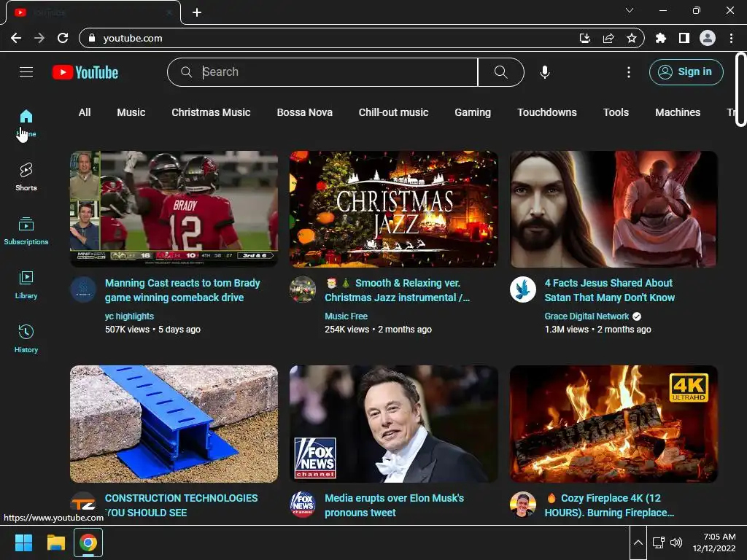Open Fox News channel avatar
The image size is (747, 560).
[x=303, y=505]
